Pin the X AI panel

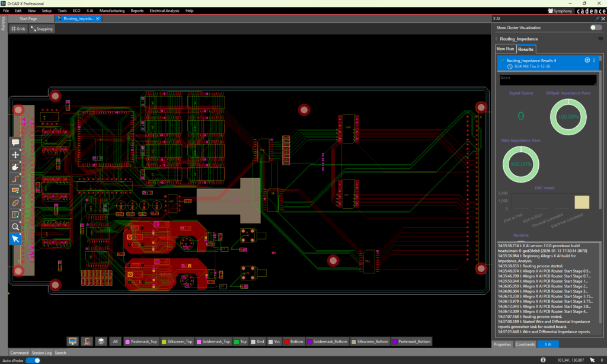click(597, 19)
